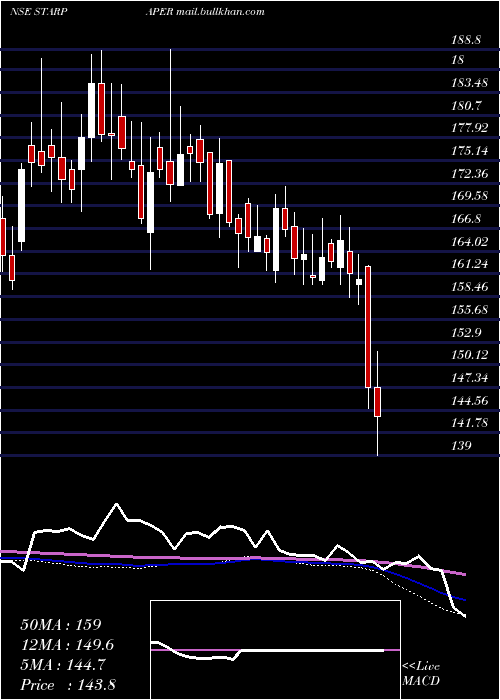Viewport: 500px width, 700px height.
Task: Click the Price : 143.8 value
Action: (68, 685)
